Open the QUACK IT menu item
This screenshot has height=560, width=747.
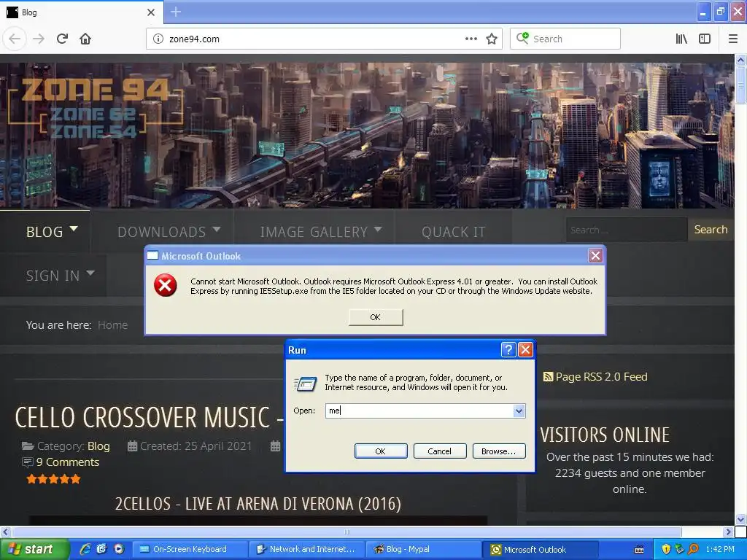pyautogui.click(x=453, y=232)
